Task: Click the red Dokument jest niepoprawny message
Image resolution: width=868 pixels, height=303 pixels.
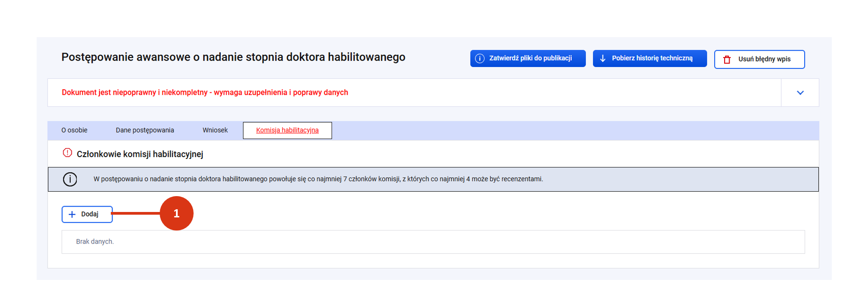Action: 205,92
